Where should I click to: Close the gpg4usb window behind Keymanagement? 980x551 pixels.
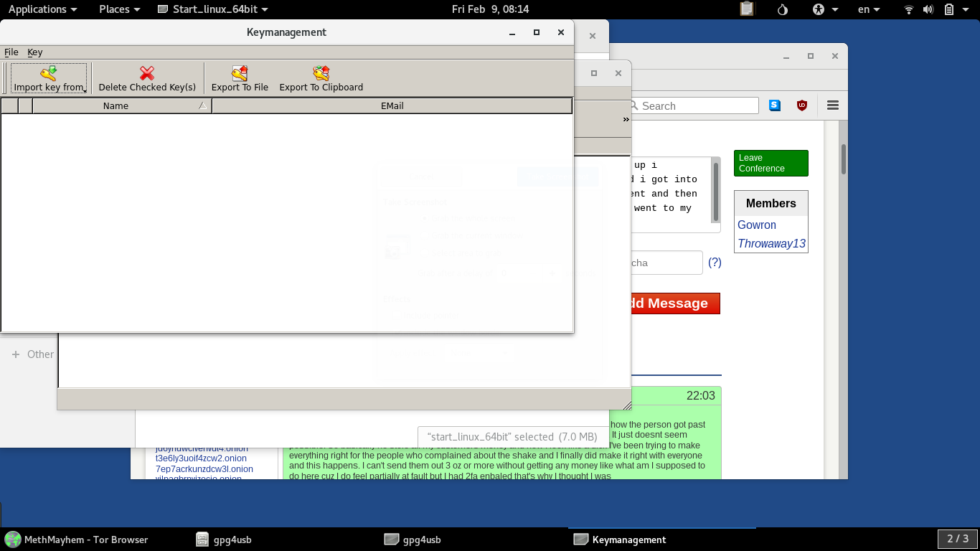[618, 72]
